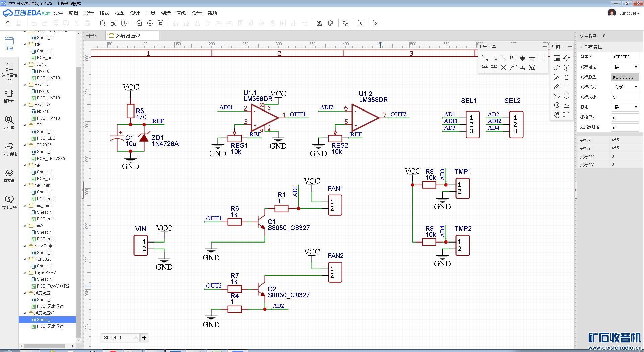The height and width of the screenshot is (352, 644).
Task: Open the 网格可见 dropdown
Action: 625,67
